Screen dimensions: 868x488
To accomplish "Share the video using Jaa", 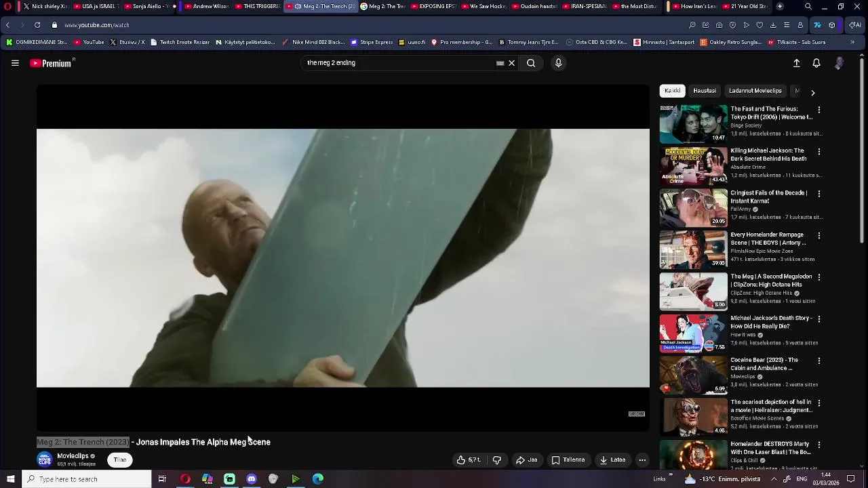I will click(x=527, y=460).
